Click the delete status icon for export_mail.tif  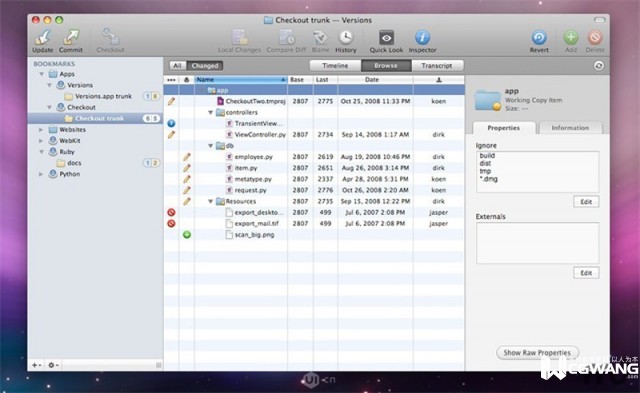point(171,224)
